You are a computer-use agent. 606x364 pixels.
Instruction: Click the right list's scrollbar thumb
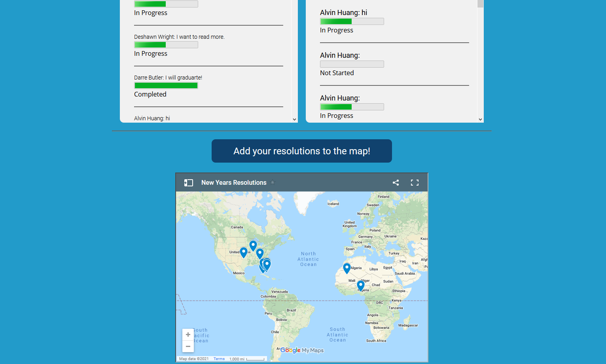[x=480, y=4]
